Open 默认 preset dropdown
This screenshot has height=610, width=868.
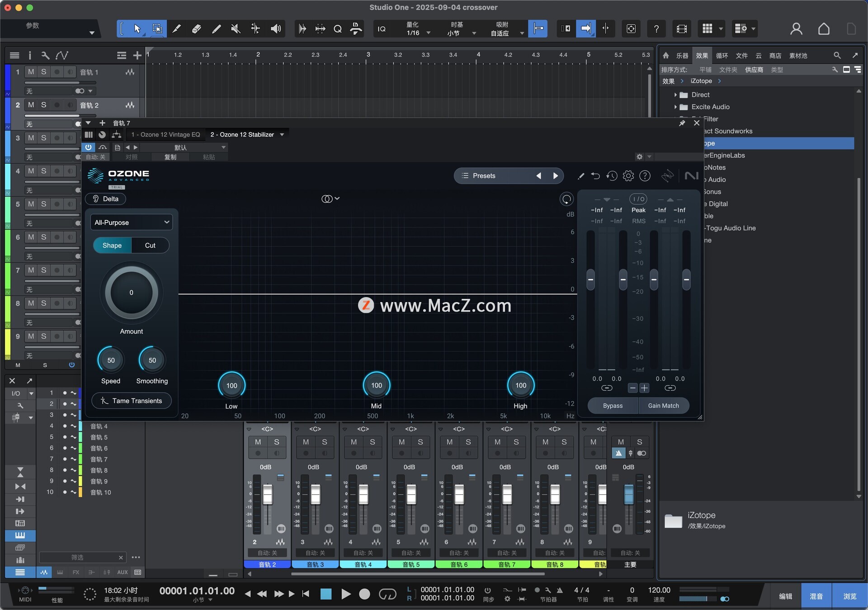coord(184,147)
